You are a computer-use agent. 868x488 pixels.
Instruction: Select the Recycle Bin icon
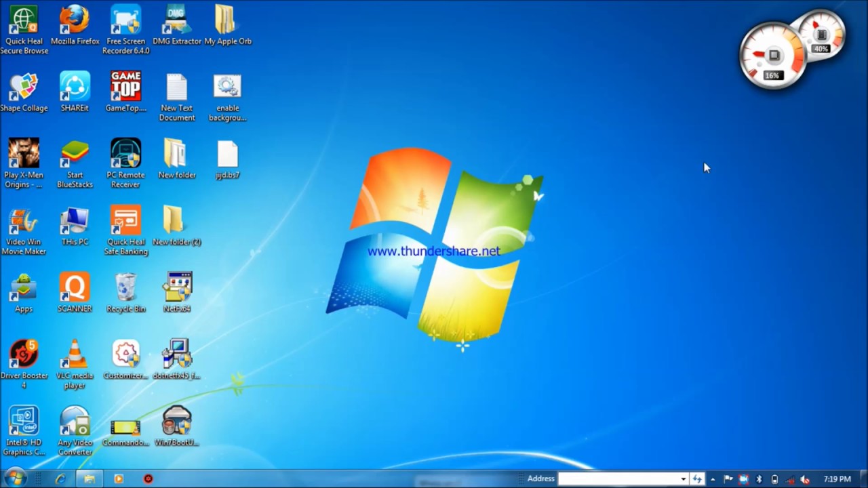[x=125, y=293]
